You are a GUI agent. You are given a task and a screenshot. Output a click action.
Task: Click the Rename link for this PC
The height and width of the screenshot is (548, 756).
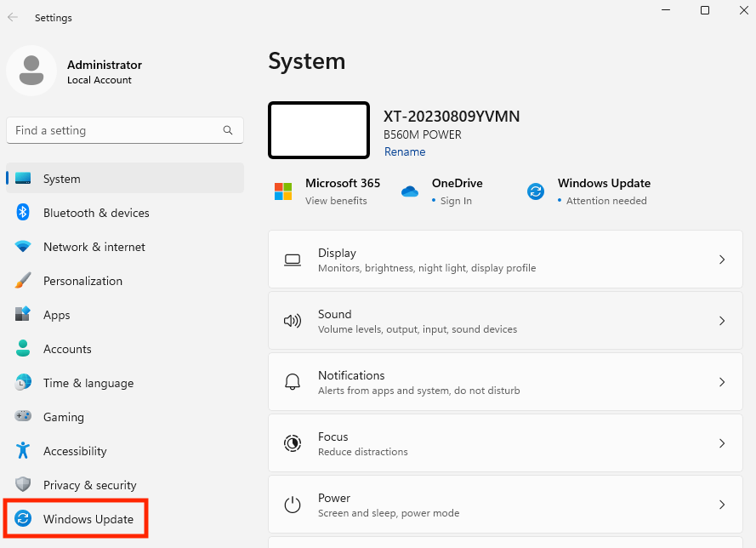click(405, 151)
